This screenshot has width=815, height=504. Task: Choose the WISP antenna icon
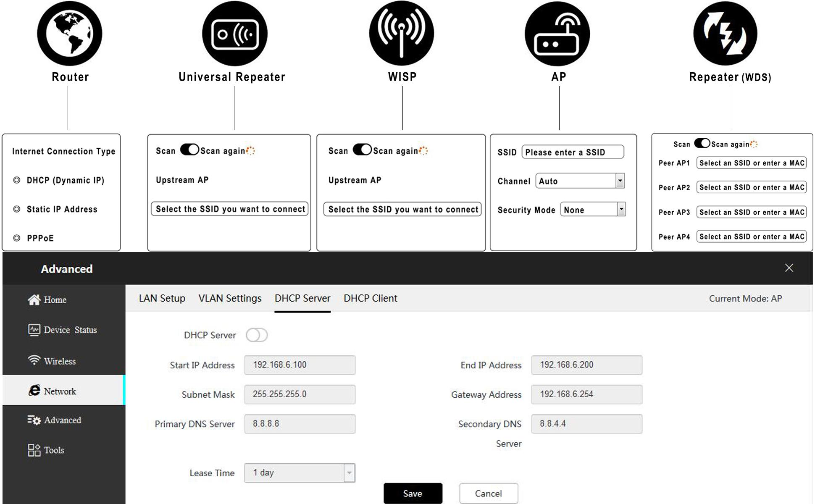click(401, 34)
